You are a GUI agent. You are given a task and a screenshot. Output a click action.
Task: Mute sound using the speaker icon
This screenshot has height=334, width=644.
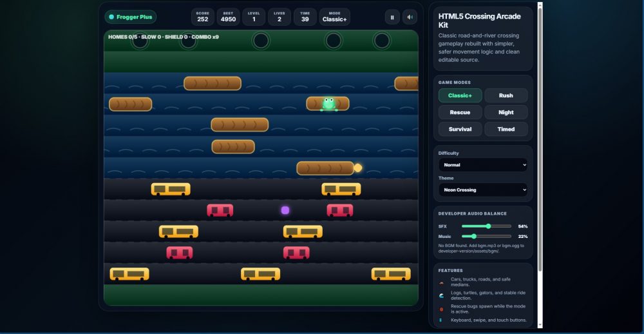[x=410, y=17]
